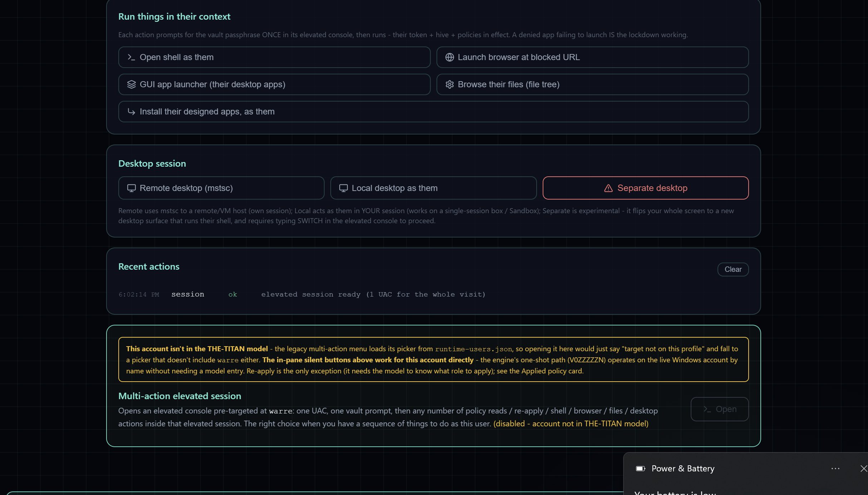Clear the Recent actions log

(x=733, y=269)
